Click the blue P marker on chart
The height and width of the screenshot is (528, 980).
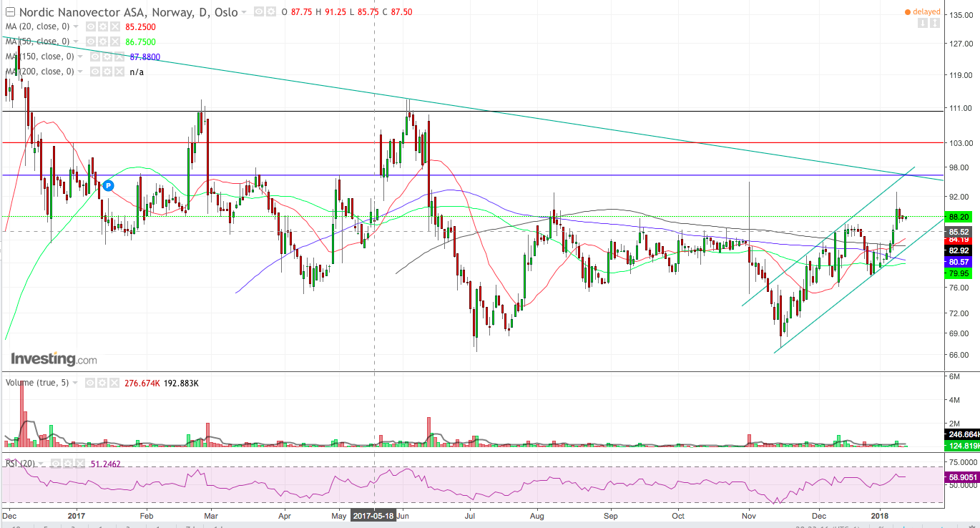tap(108, 185)
